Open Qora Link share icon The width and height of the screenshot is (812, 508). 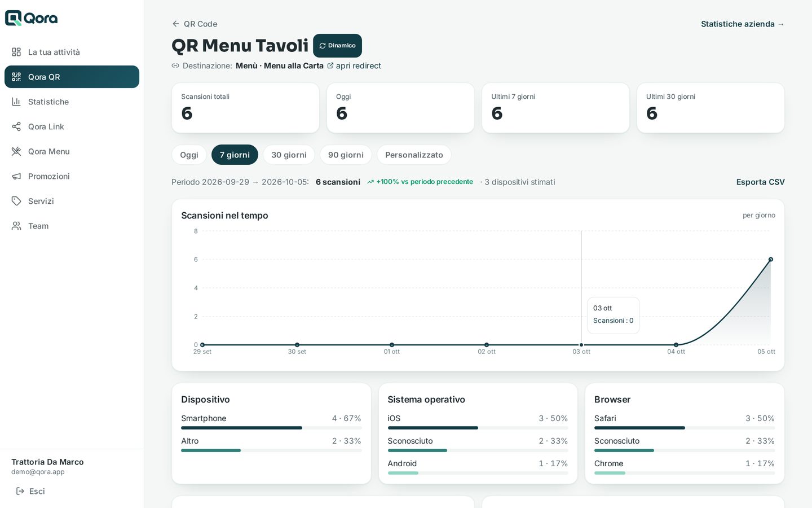16,126
